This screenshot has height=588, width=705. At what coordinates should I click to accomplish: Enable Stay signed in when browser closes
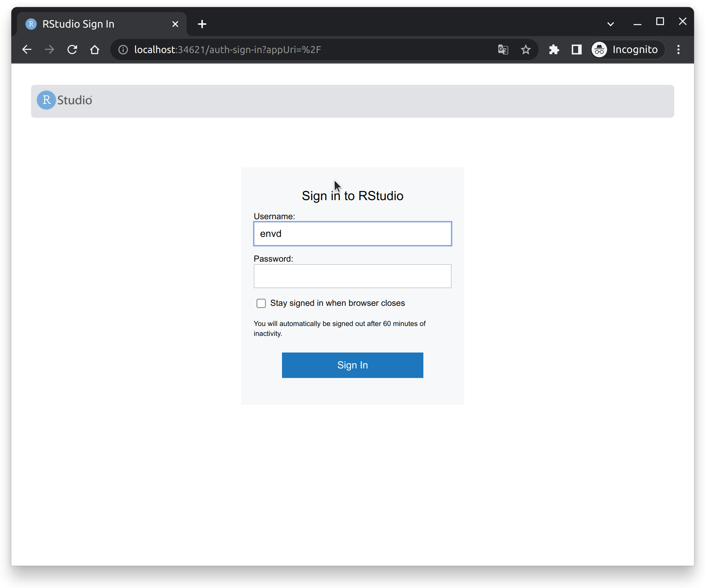[261, 303]
